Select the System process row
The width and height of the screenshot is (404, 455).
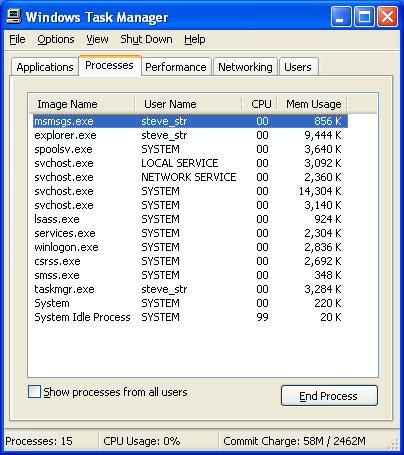click(x=190, y=303)
